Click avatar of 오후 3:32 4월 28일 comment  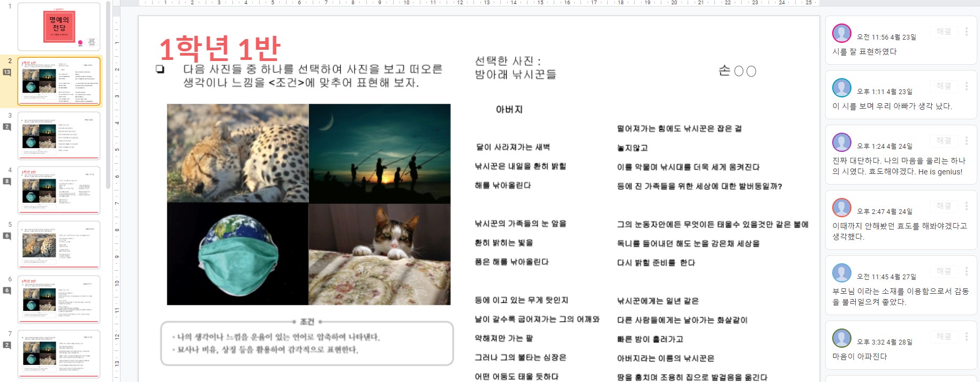click(842, 338)
